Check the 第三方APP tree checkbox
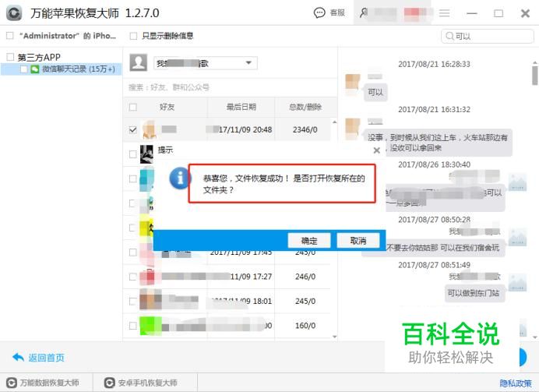 [10, 57]
